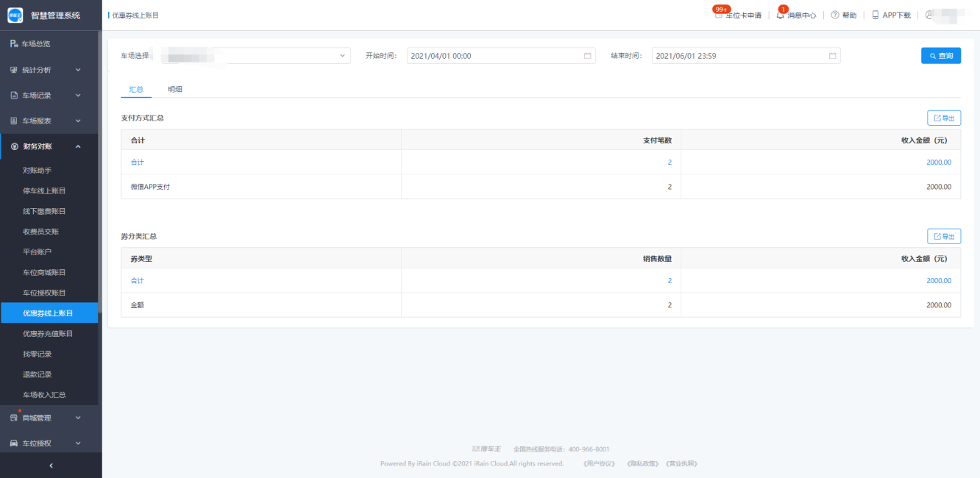The height and width of the screenshot is (478, 980).
Task: Click 2000.00 total in 支付方式汇总 合计 row
Action: click(939, 163)
